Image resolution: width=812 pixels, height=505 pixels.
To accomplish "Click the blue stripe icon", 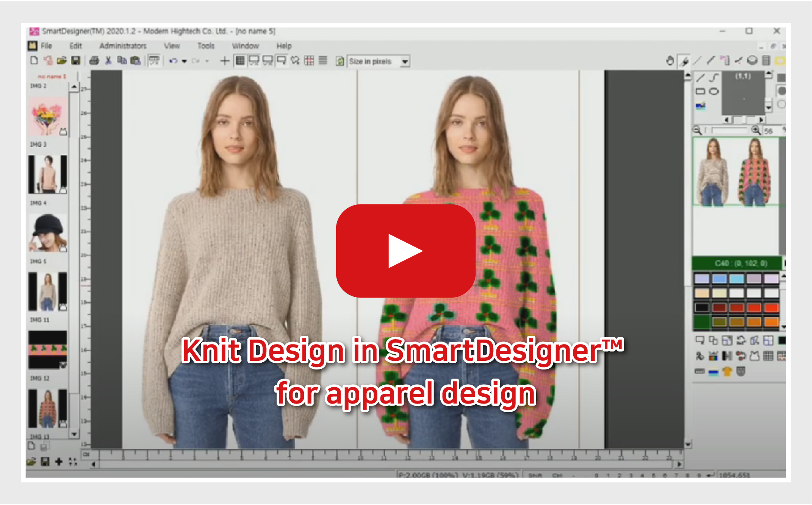I will [713, 372].
